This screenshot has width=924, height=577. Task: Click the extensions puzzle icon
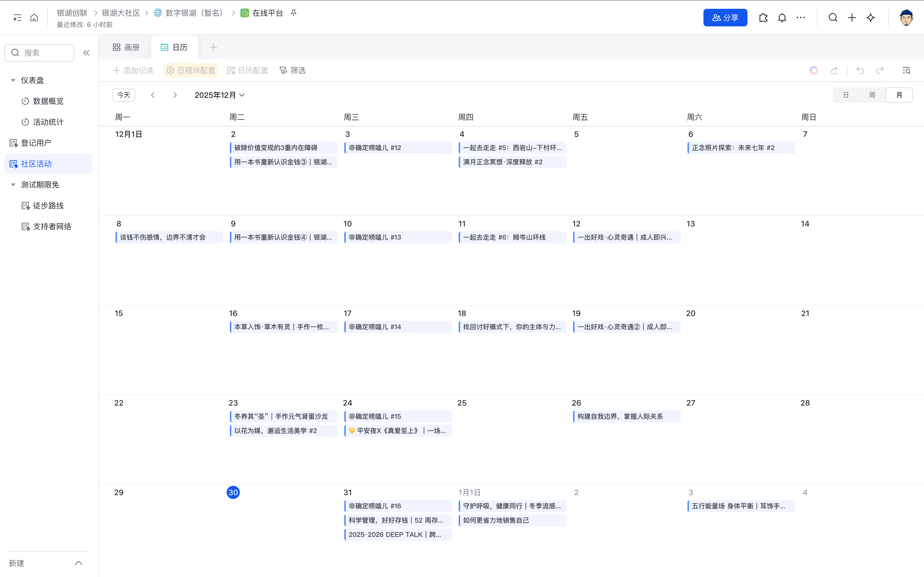(763, 18)
